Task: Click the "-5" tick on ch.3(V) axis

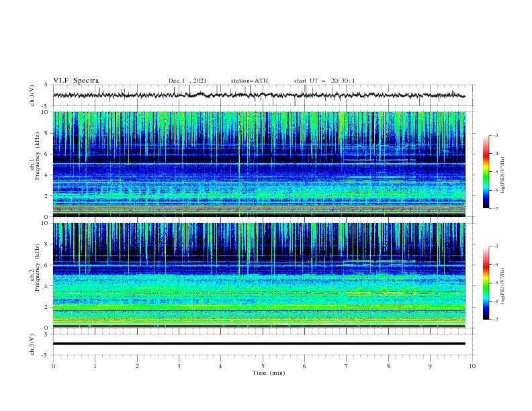Action: [46, 355]
